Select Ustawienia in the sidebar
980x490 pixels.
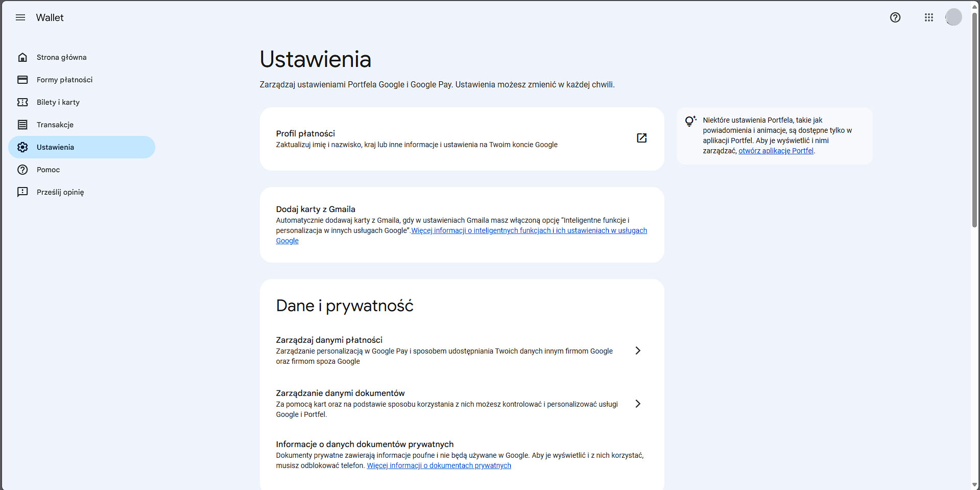coord(82,147)
